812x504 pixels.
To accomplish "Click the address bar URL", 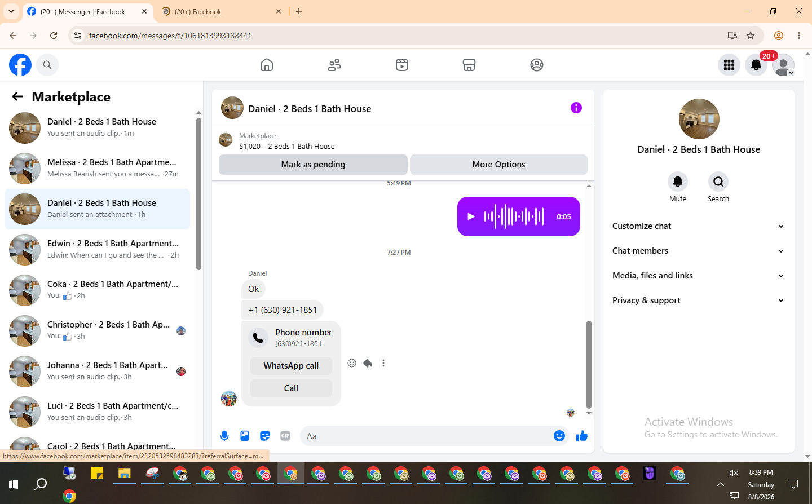I will pyautogui.click(x=170, y=36).
